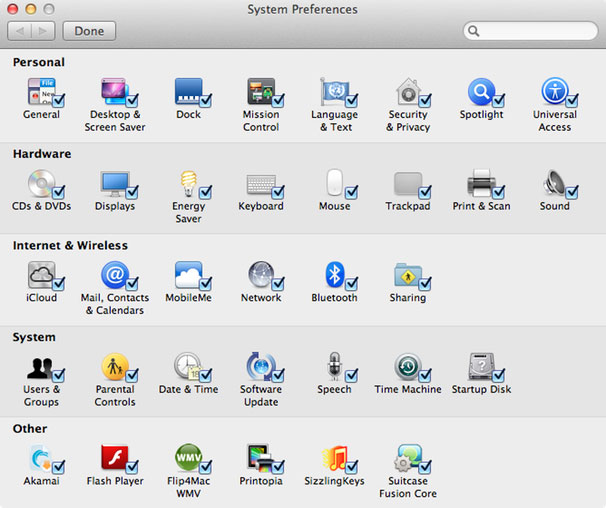Toggle the Trackpad checkbox
This screenshot has height=508, width=606.
(425, 192)
